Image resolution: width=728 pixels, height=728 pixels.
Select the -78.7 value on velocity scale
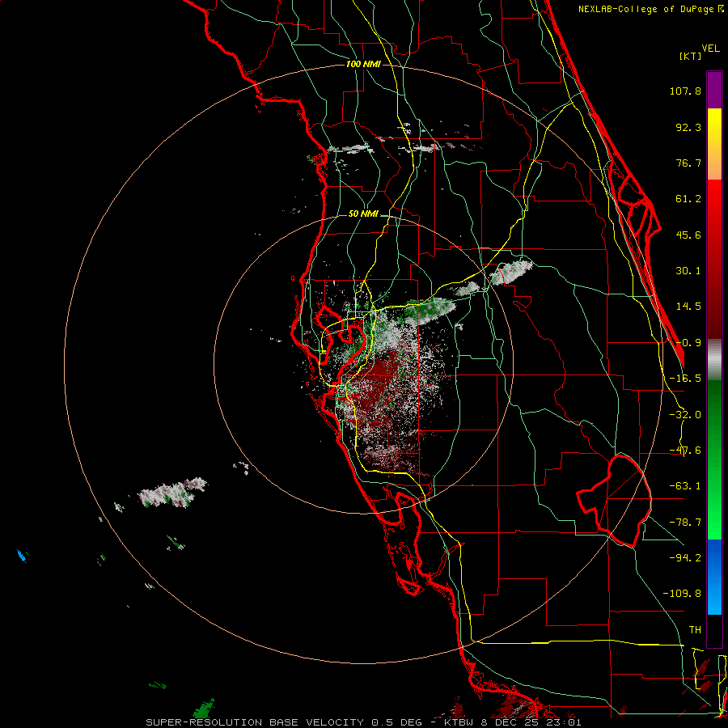tap(685, 523)
